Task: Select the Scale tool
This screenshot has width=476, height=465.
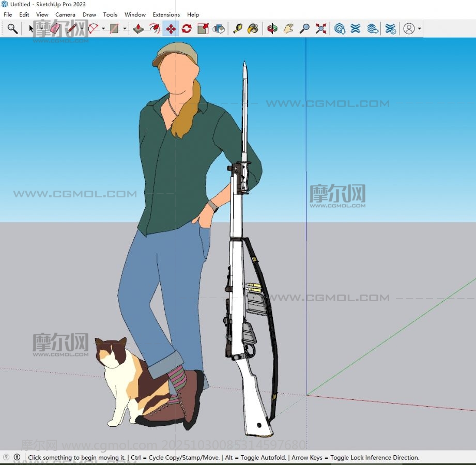Action: tap(203, 29)
